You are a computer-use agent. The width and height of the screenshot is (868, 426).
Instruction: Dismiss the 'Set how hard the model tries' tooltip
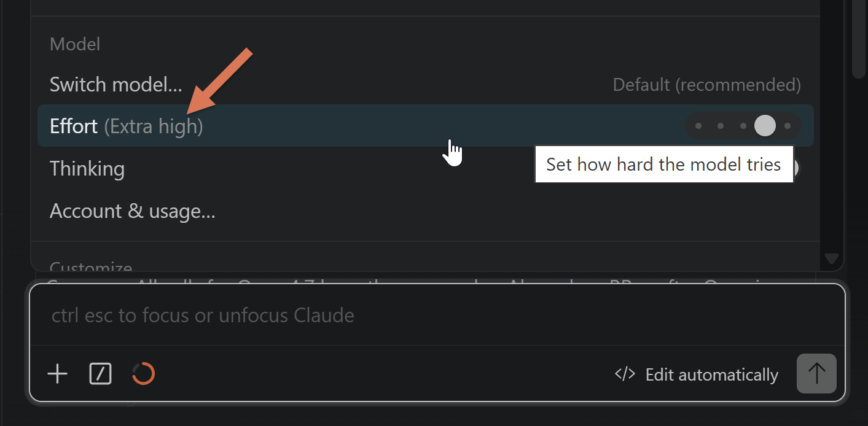[664, 164]
